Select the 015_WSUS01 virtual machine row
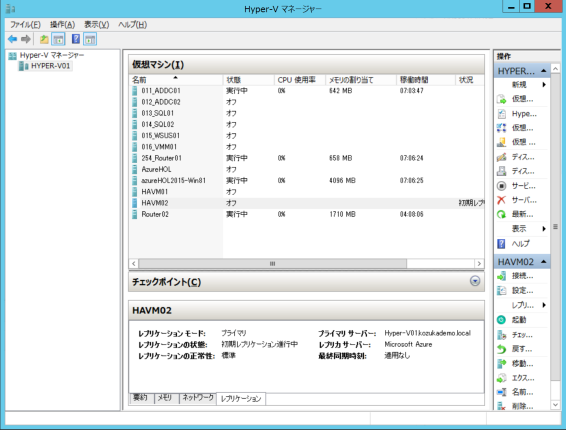Image resolution: width=567 pixels, height=431 pixels. pos(307,136)
